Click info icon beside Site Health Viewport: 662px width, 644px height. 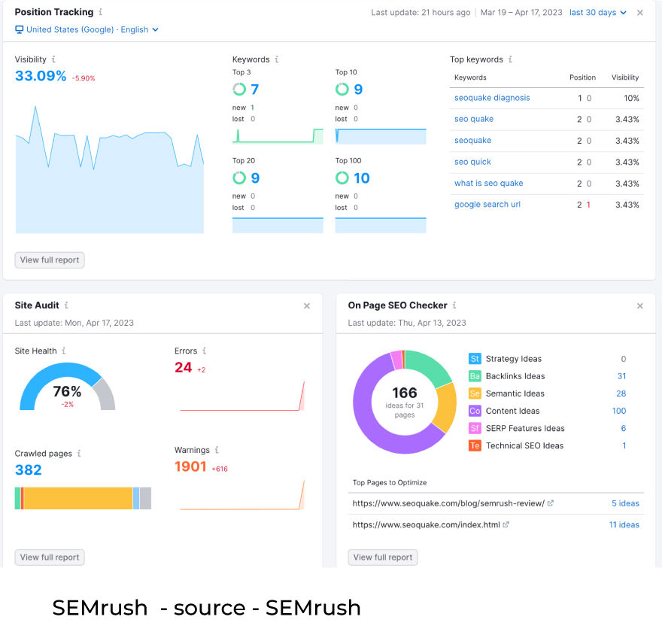(x=64, y=351)
